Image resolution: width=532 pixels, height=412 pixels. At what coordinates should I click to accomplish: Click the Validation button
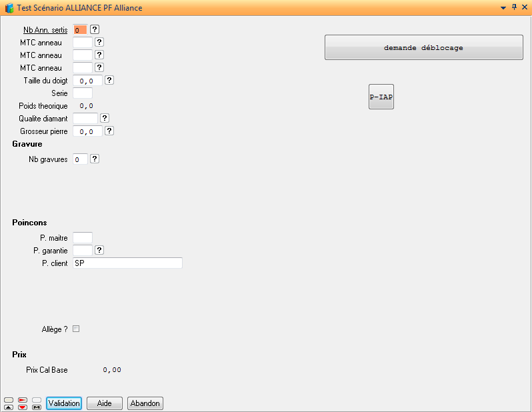click(64, 403)
